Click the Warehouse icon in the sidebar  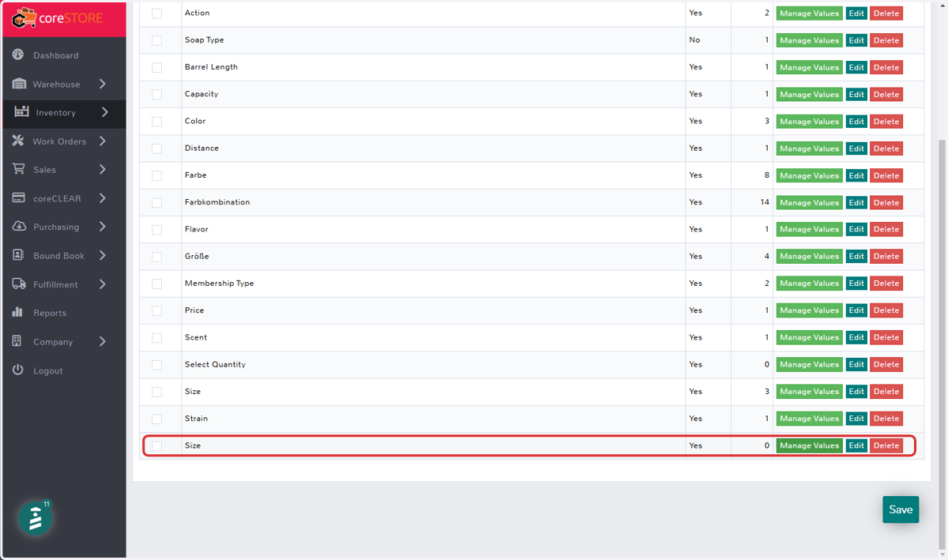(19, 84)
